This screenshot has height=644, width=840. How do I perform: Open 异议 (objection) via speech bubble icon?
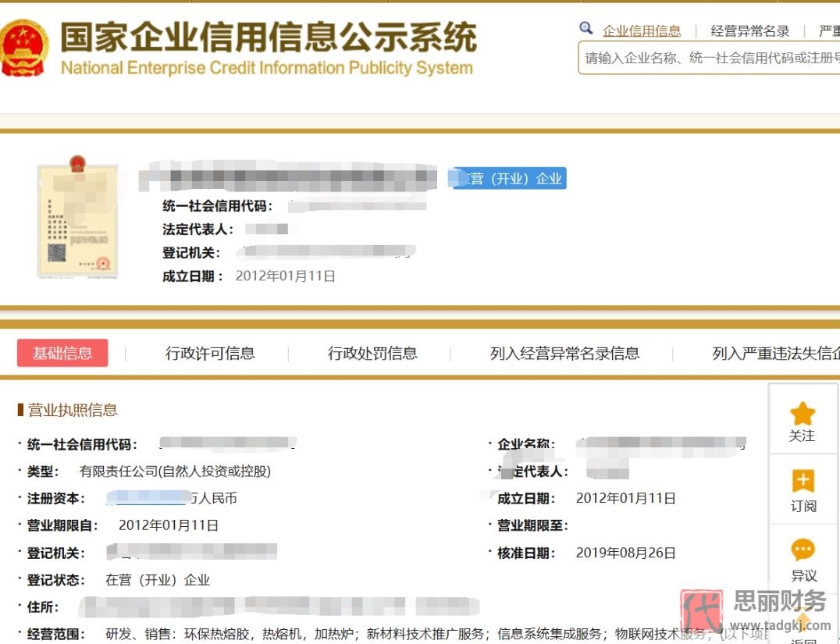pos(803,549)
